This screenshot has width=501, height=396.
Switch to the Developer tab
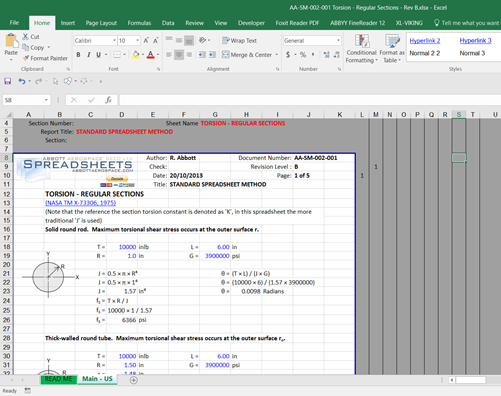(251, 23)
